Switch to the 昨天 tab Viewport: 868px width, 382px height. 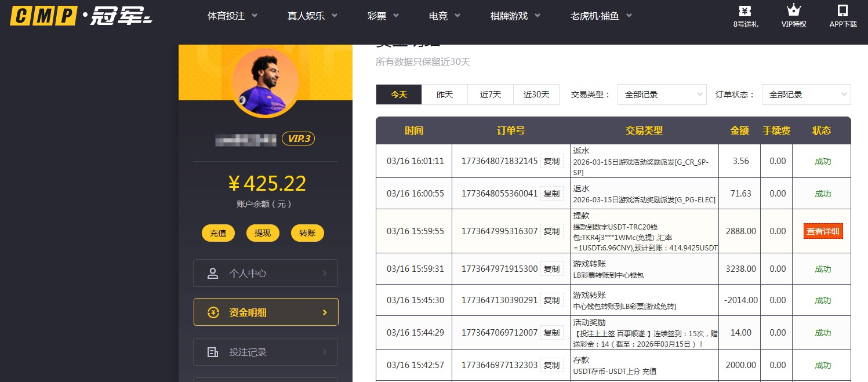click(445, 94)
